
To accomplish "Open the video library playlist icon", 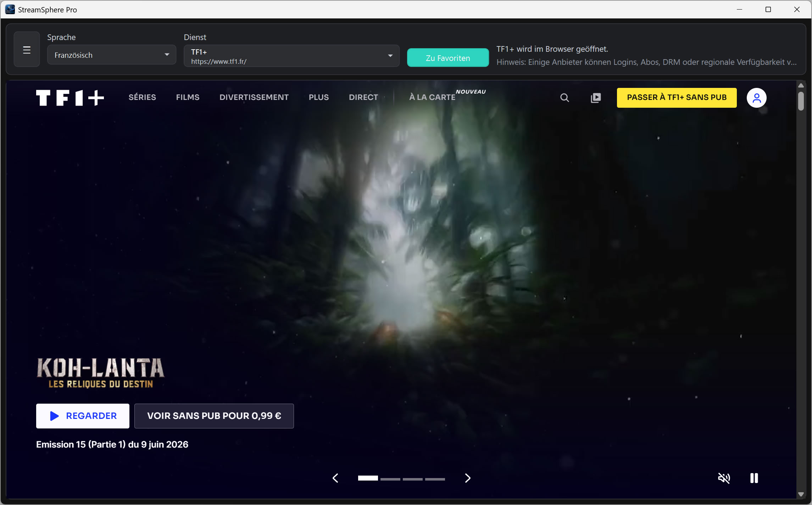I will pyautogui.click(x=596, y=97).
